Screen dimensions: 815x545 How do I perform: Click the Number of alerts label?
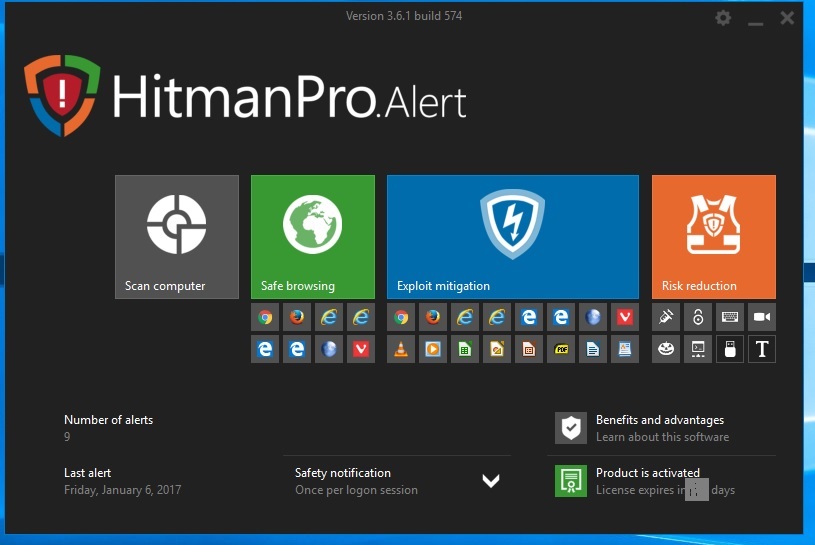coord(108,420)
